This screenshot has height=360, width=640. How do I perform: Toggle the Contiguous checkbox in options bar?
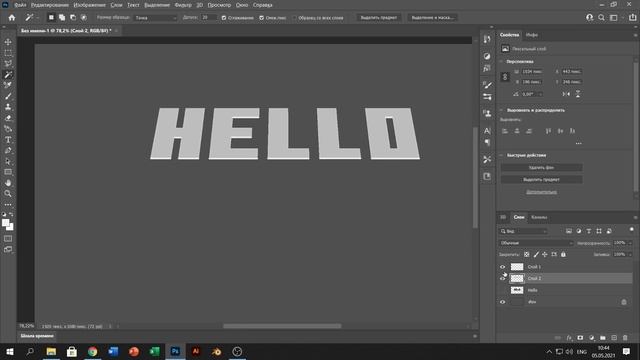[x=262, y=18]
